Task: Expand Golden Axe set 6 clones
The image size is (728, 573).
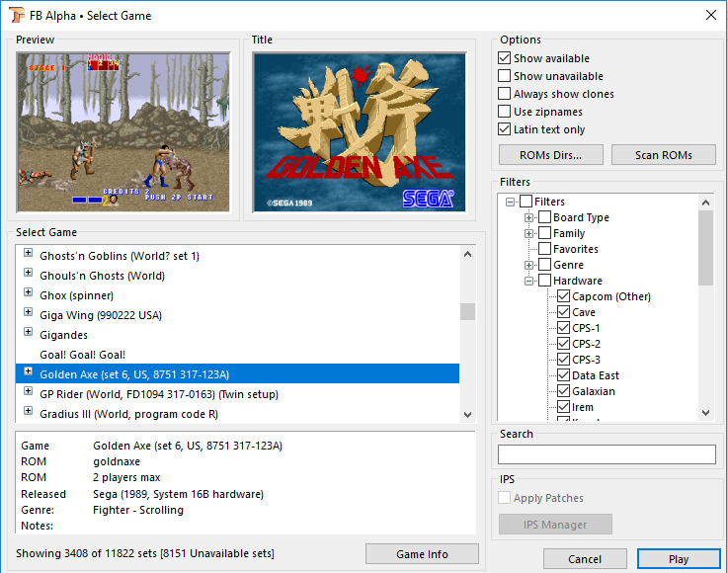Action: (x=29, y=371)
